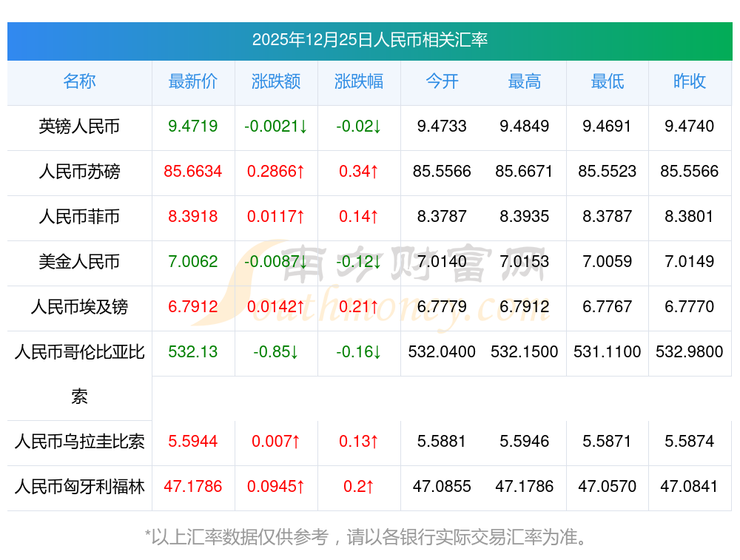The height and width of the screenshot is (560, 740).
Task: Click low price 47.0570
Action: point(607,487)
